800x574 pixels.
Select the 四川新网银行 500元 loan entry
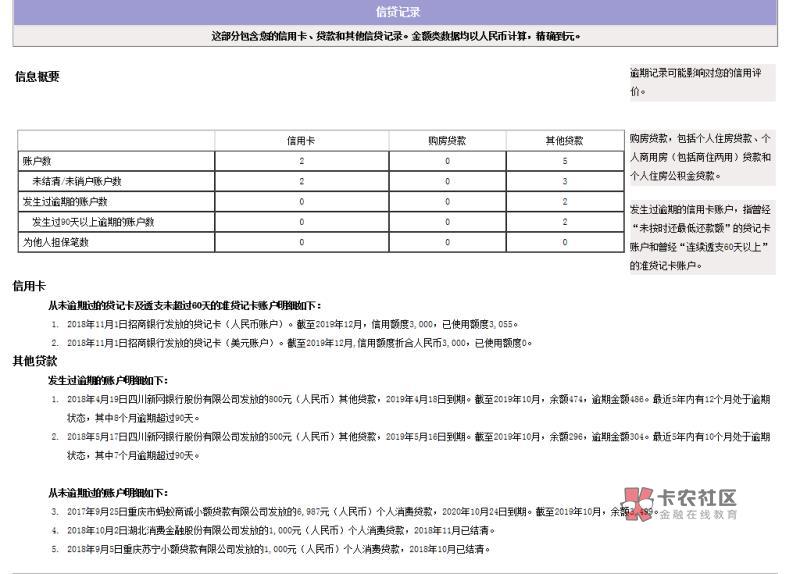click(418, 446)
